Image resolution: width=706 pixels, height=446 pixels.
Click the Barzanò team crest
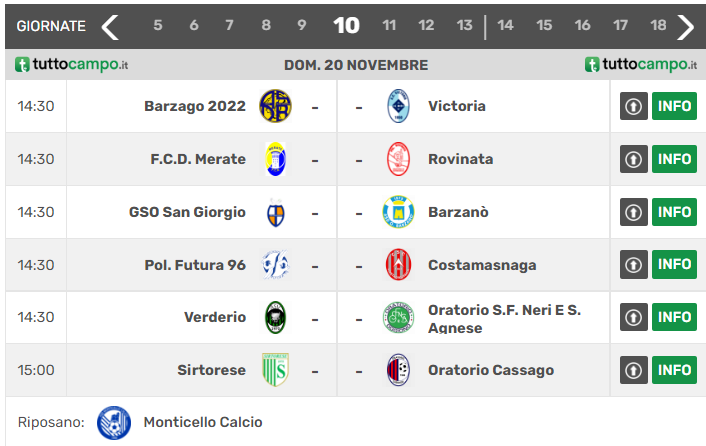[x=398, y=212]
